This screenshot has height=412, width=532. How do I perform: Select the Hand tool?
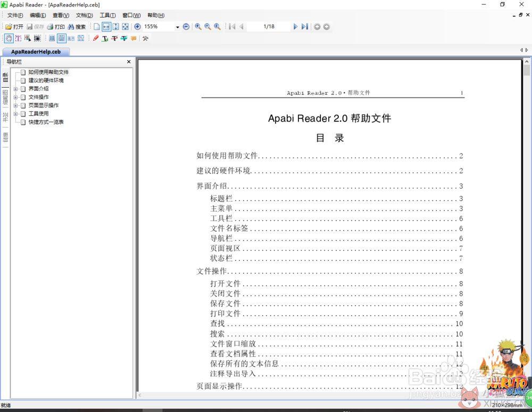coord(9,38)
